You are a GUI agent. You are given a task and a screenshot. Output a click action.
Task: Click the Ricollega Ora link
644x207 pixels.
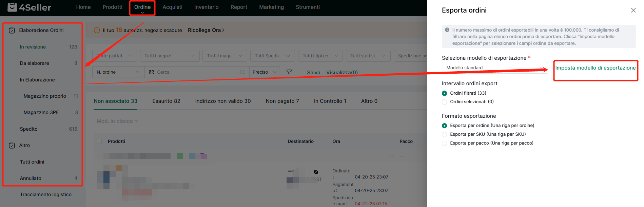pos(206,30)
